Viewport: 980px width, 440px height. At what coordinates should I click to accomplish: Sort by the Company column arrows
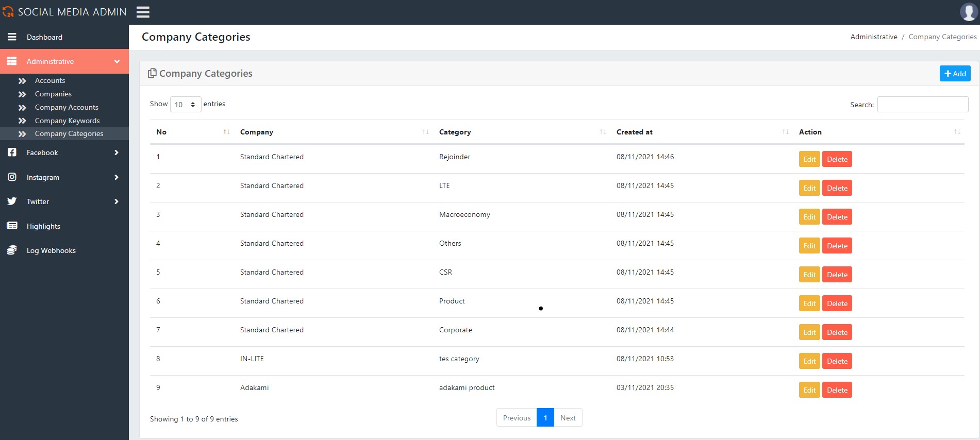point(425,132)
